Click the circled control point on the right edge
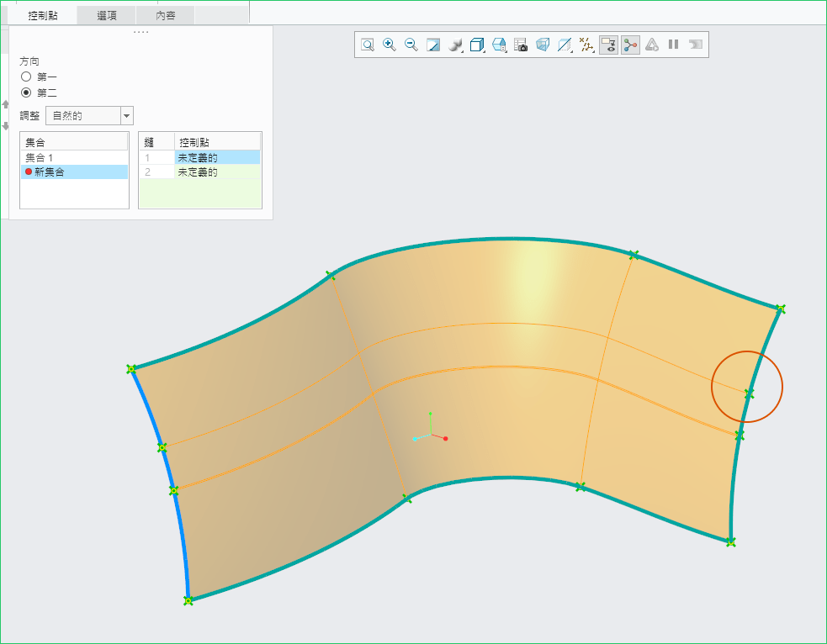Image resolution: width=827 pixels, height=644 pixels. point(749,393)
